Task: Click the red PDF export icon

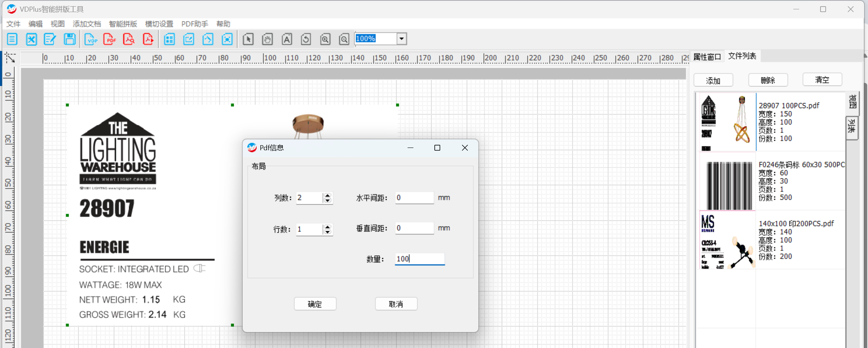Action: point(110,39)
